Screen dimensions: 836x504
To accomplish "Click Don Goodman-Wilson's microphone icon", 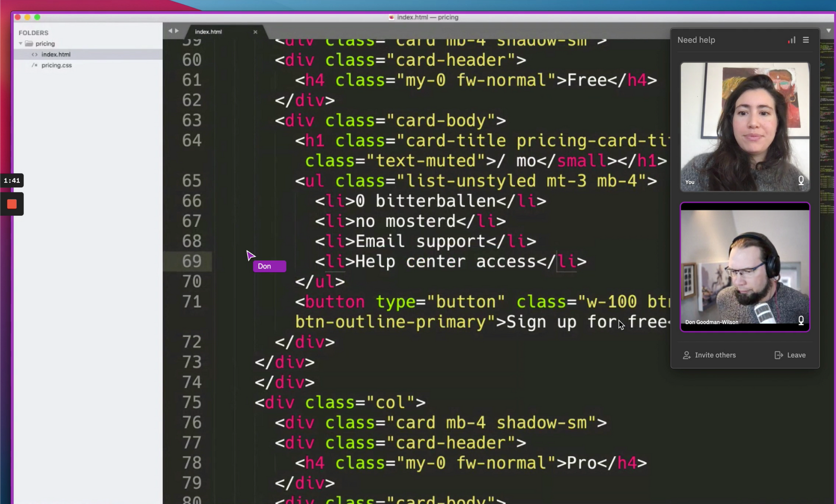I will [x=801, y=320].
